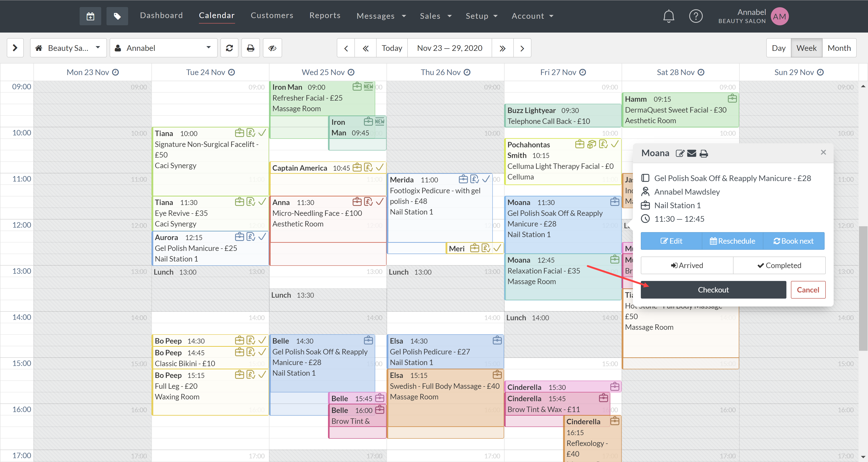The height and width of the screenshot is (462, 868).
Task: Toggle the hidden appointments eye icon
Action: pos(272,48)
